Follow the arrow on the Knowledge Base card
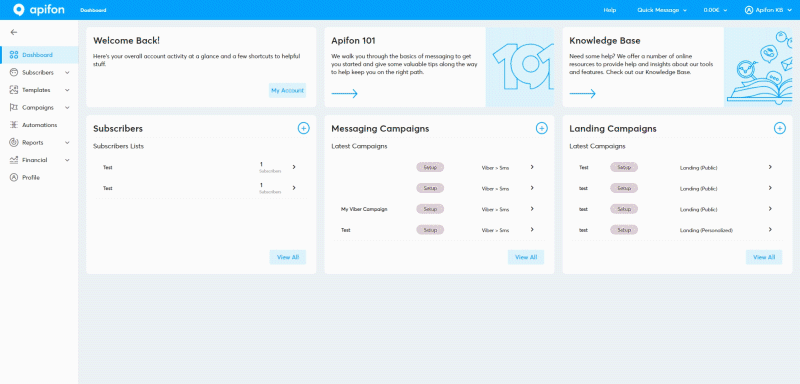 tap(583, 93)
